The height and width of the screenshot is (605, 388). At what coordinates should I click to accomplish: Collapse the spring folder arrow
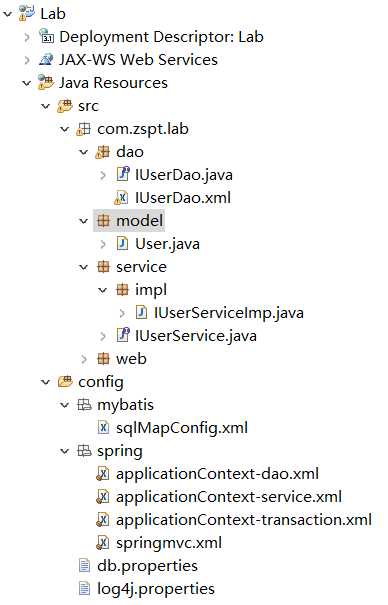(x=64, y=451)
